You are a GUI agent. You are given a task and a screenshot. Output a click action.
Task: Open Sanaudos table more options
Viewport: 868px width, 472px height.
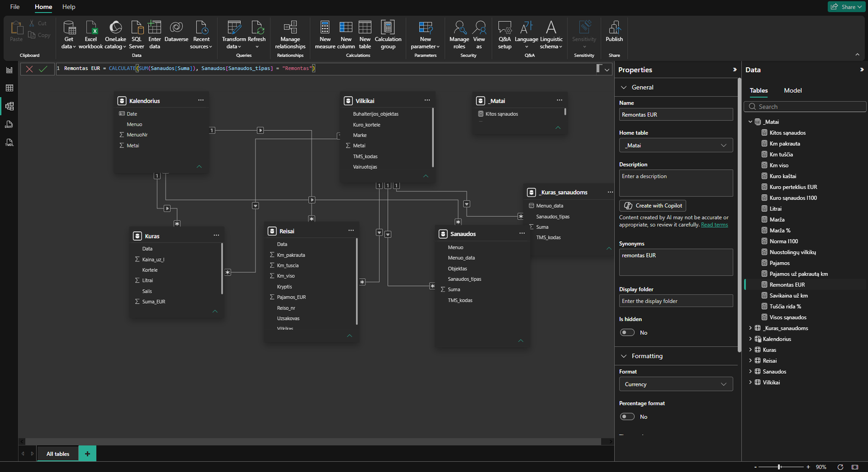coord(522,233)
